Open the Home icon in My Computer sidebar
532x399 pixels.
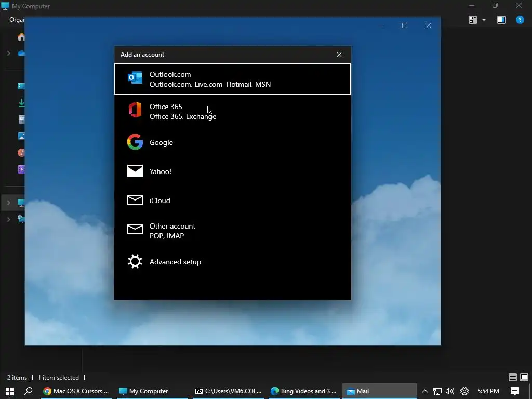coord(21,37)
